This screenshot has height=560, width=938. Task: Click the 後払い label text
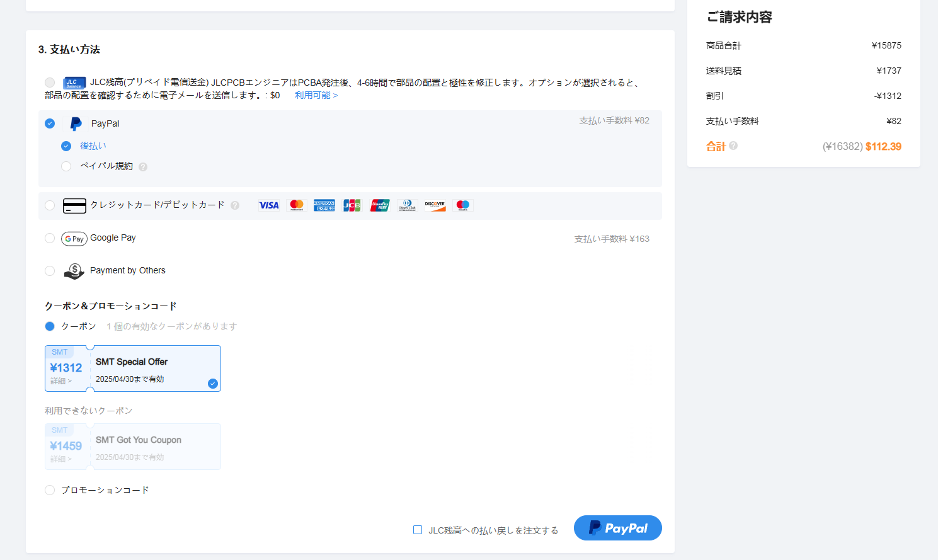pos(93,146)
